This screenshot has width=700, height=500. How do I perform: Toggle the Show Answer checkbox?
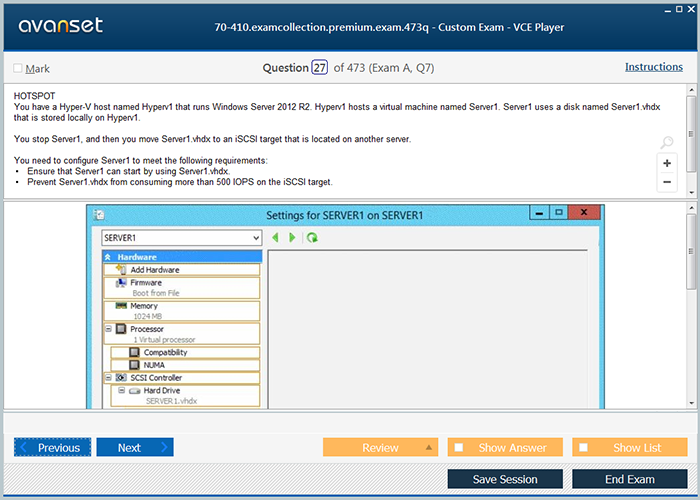[x=458, y=447]
